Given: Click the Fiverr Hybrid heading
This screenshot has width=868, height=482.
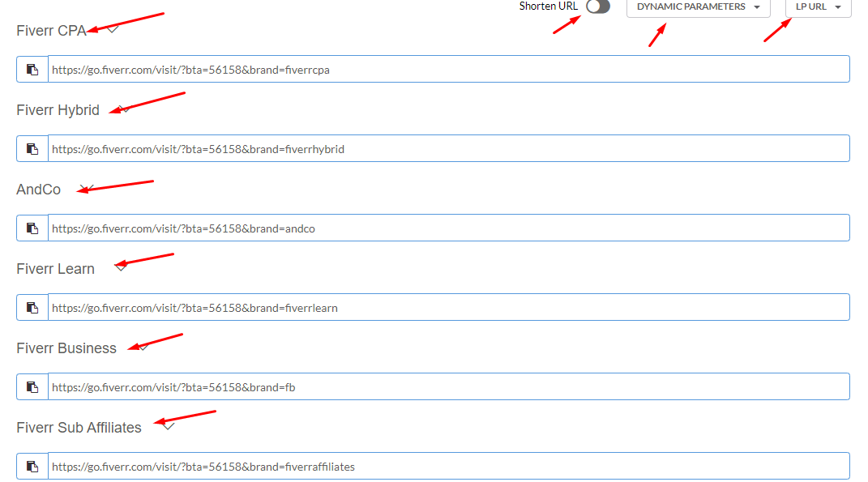Looking at the screenshot, I should tap(58, 110).
